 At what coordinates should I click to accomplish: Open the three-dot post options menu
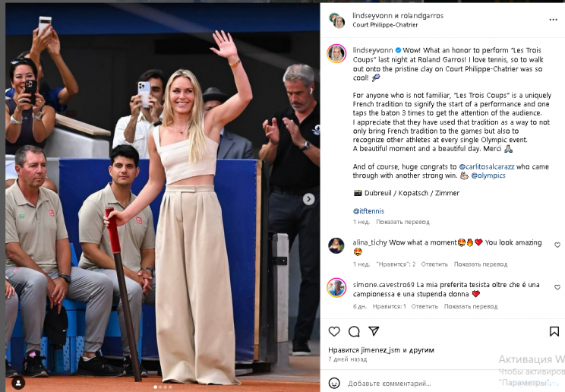click(x=553, y=20)
